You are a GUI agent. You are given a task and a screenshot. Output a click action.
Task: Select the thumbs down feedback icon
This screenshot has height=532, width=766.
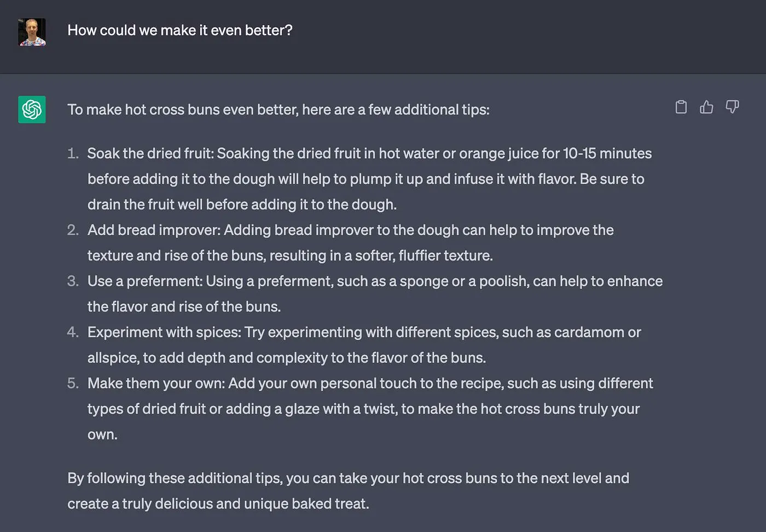click(732, 107)
